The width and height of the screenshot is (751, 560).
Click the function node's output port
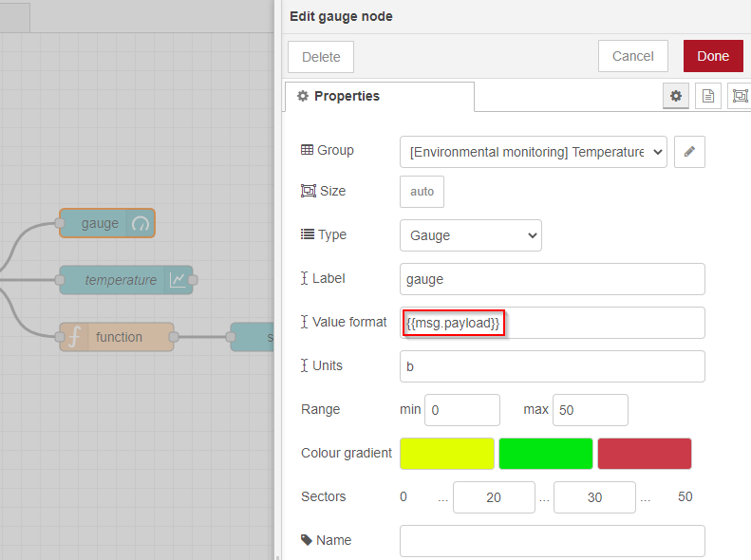174,337
